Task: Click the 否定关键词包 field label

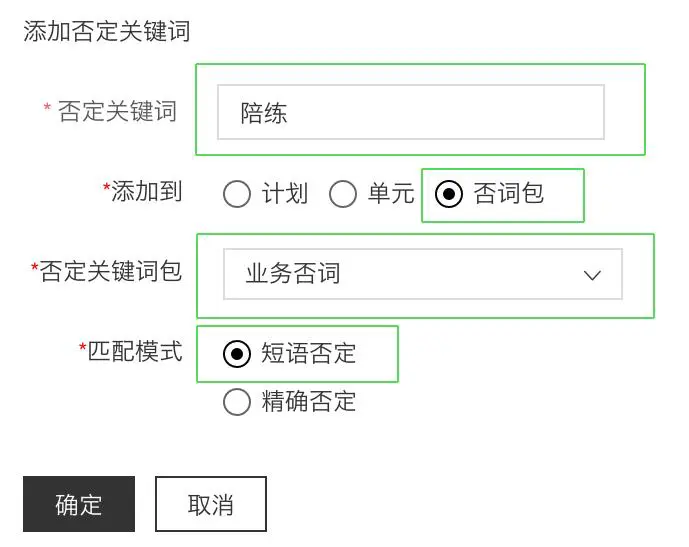Action: pos(111,271)
